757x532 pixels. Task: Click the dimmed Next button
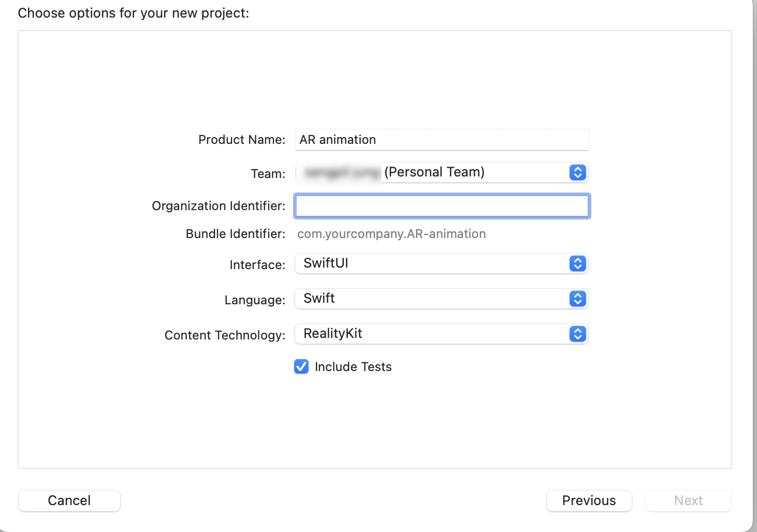(688, 500)
